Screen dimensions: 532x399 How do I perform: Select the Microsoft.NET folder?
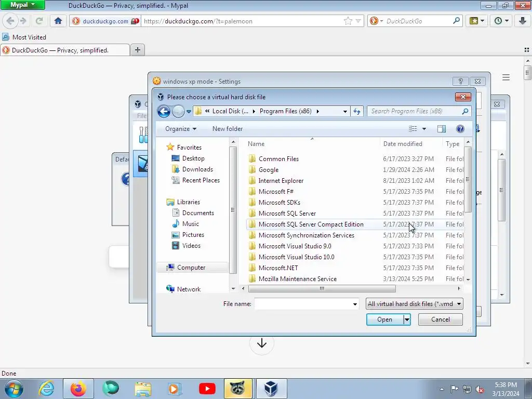(278, 268)
